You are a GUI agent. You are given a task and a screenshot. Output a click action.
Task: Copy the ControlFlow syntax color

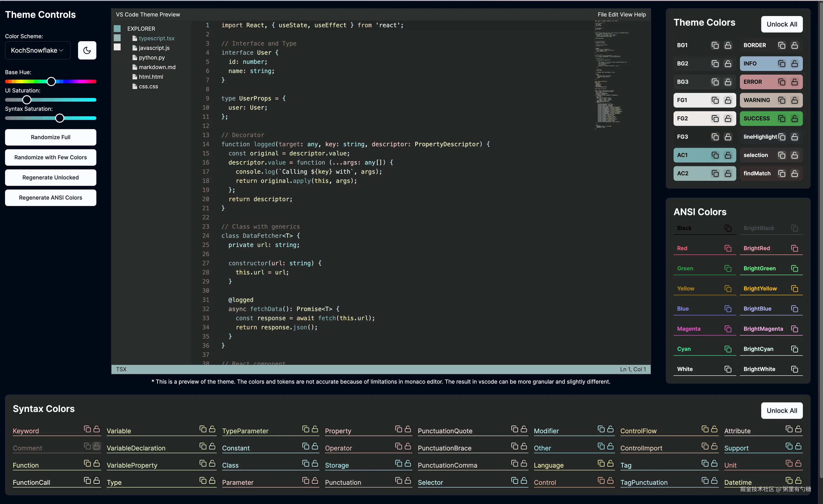[x=705, y=429]
